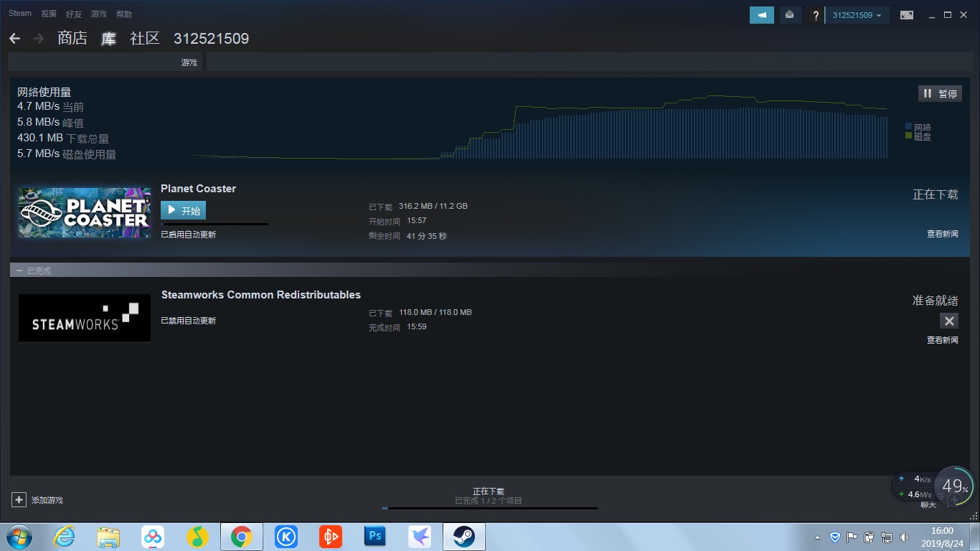Open the blue bird app on the taskbar
Screen dimensions: 980x551
pos(420,537)
